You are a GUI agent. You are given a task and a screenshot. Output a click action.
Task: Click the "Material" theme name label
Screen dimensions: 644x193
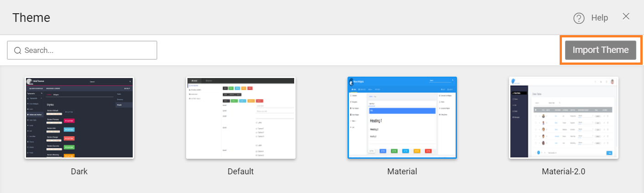click(x=402, y=172)
